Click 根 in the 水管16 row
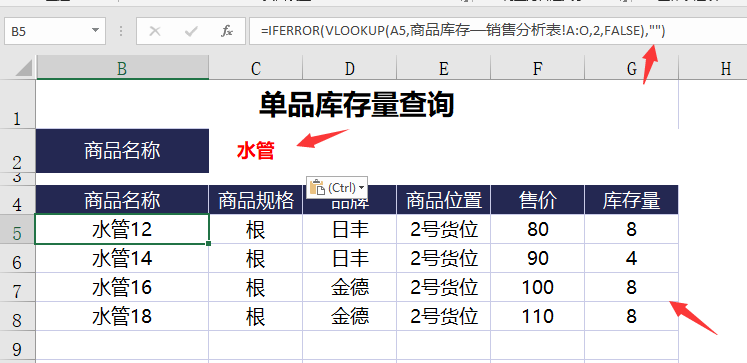Screen dimensions: 747x363 [255, 287]
